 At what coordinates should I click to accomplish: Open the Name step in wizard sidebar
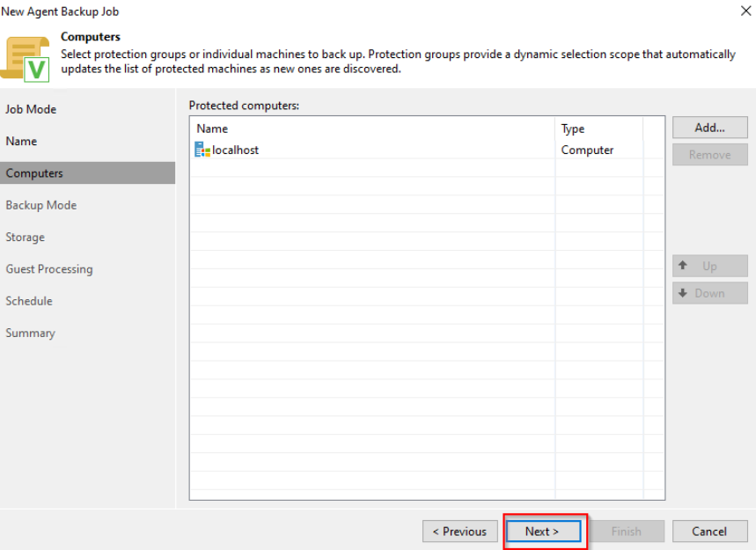[21, 141]
